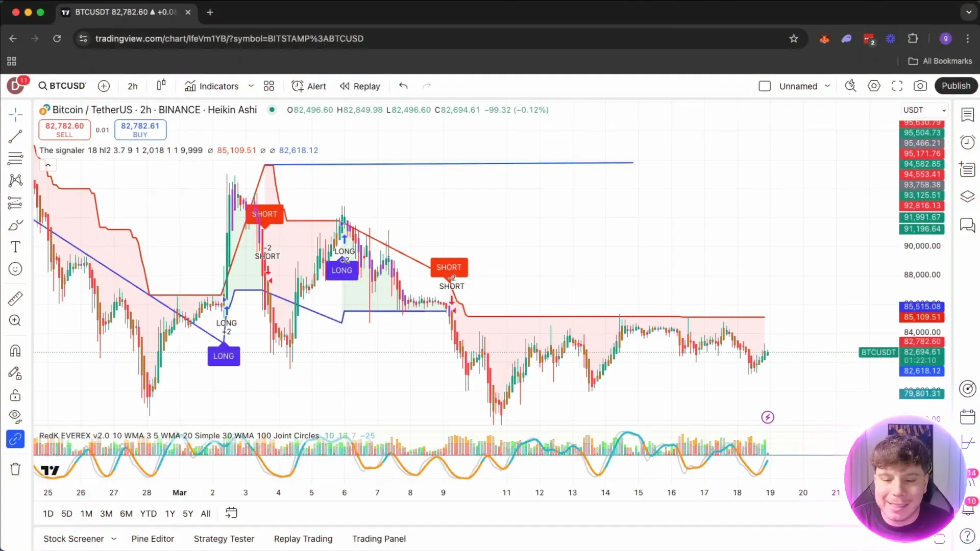Add symbol to compare plus icon
Viewport: 980px width, 551px height.
click(x=104, y=86)
